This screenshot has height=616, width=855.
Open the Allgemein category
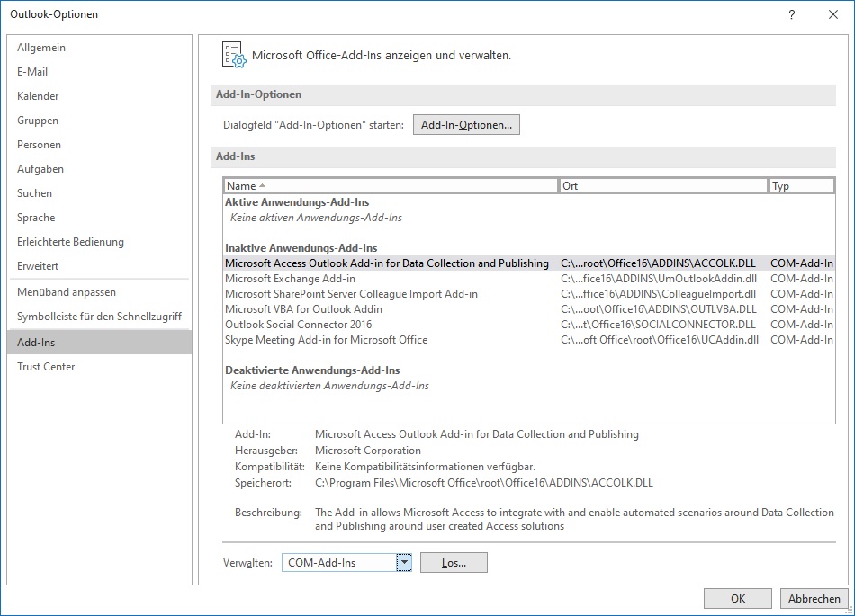click(x=100, y=48)
